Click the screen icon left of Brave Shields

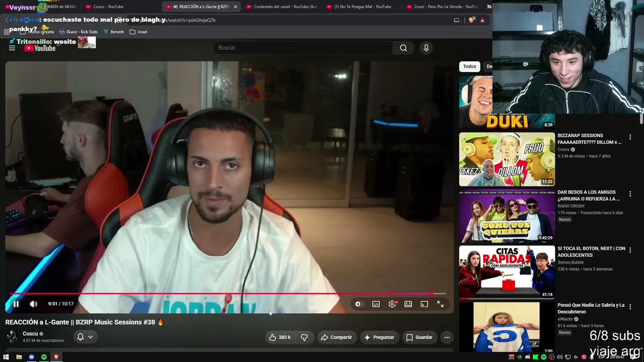pyautogui.click(x=456, y=20)
